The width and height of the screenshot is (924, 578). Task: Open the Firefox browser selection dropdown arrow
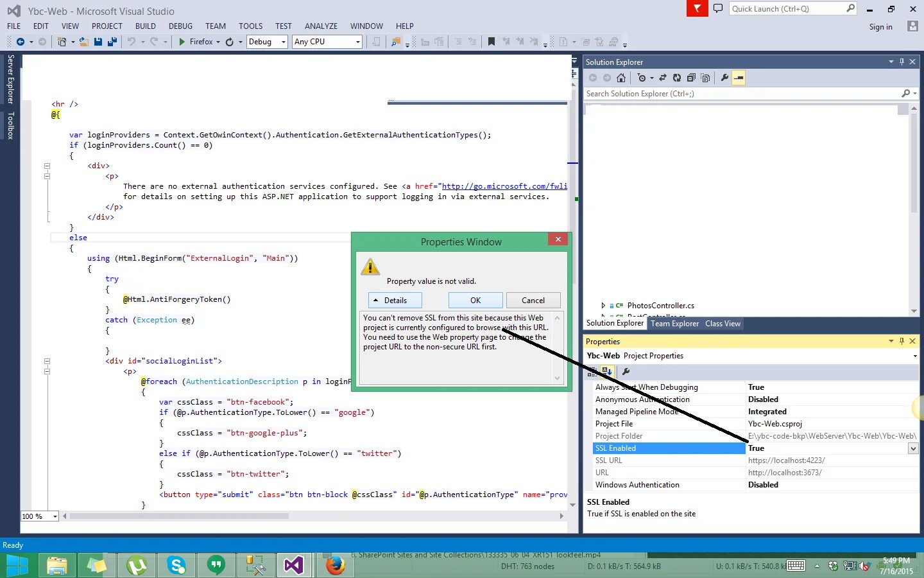[218, 42]
